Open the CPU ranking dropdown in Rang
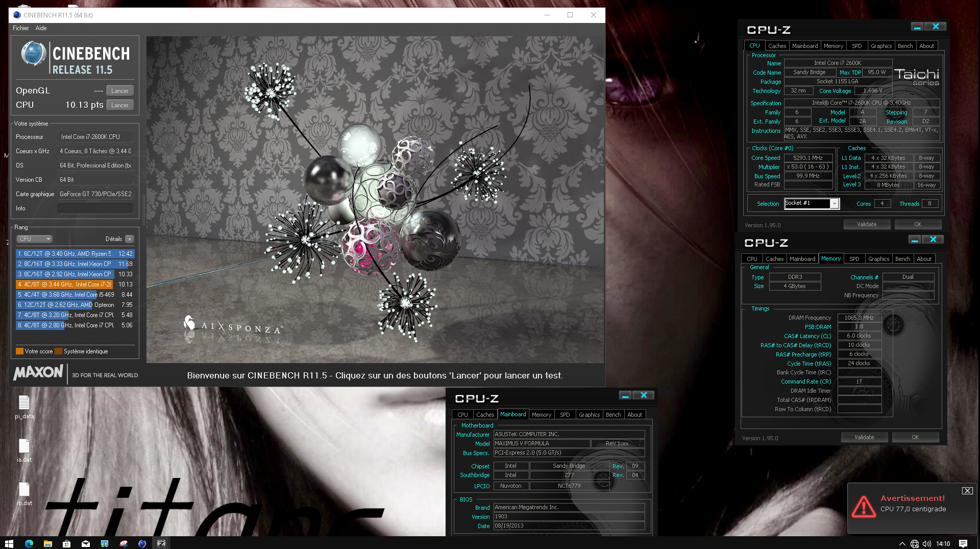Image resolution: width=980 pixels, height=549 pixels. (35, 238)
